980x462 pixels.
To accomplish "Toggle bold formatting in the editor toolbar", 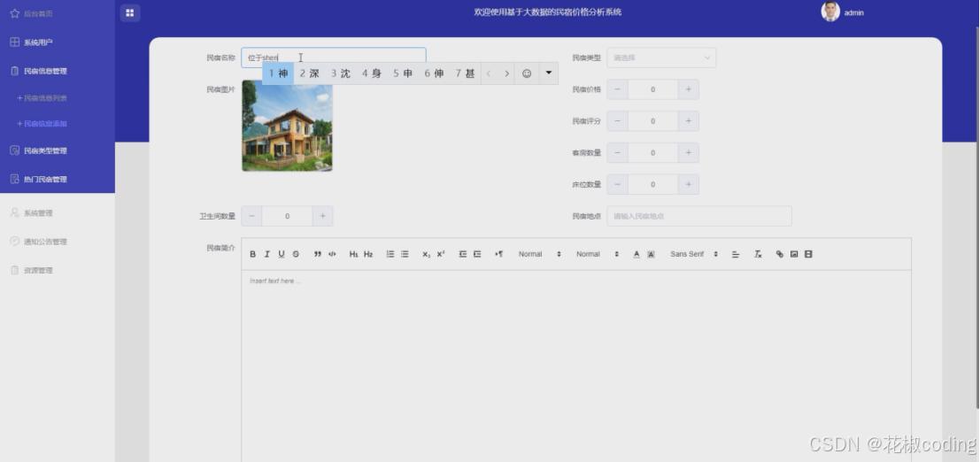I will click(252, 254).
